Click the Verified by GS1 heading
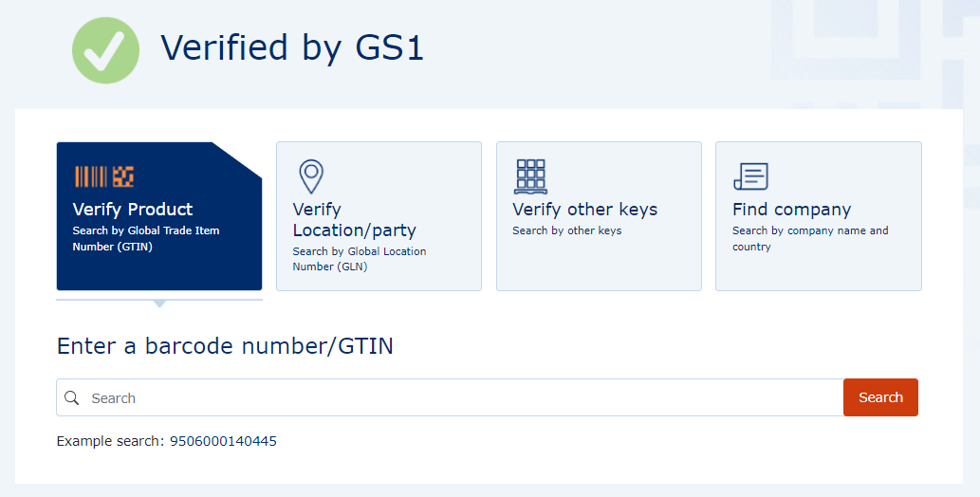 point(292,48)
